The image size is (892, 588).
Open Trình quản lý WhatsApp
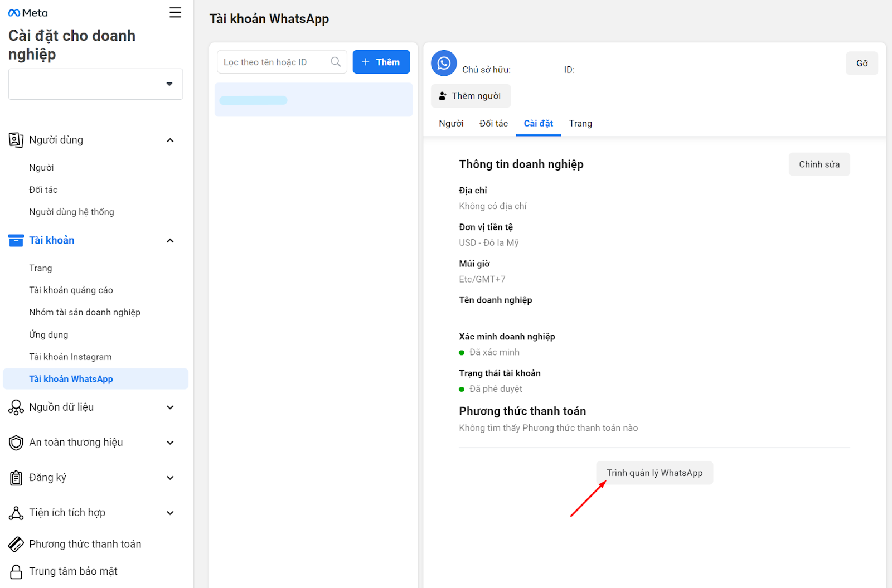(x=655, y=473)
